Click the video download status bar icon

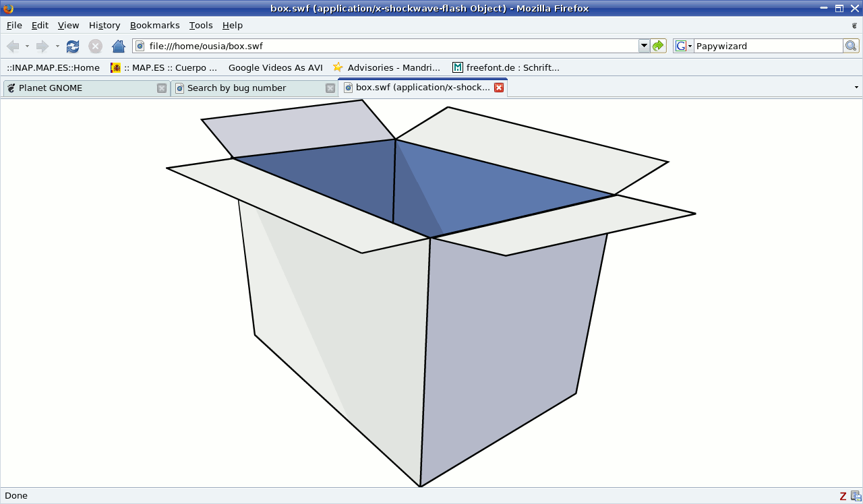[x=856, y=496]
